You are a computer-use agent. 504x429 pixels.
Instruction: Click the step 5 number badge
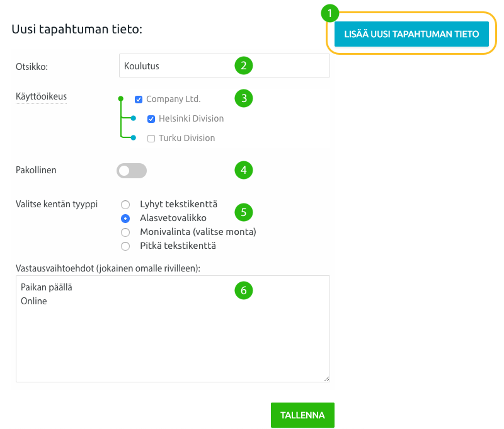pyautogui.click(x=243, y=212)
